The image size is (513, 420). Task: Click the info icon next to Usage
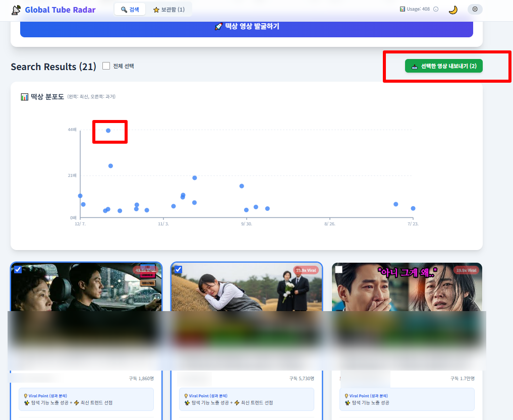pyautogui.click(x=436, y=9)
